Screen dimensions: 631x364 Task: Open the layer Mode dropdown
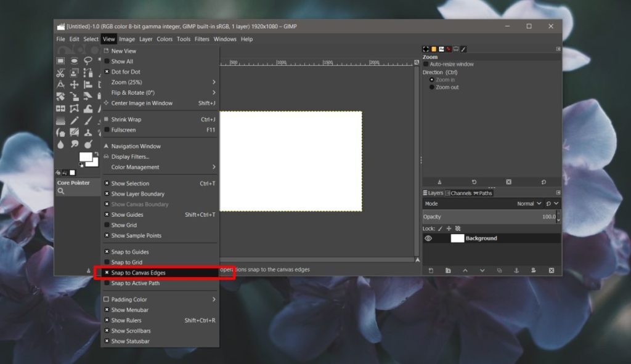pos(529,204)
